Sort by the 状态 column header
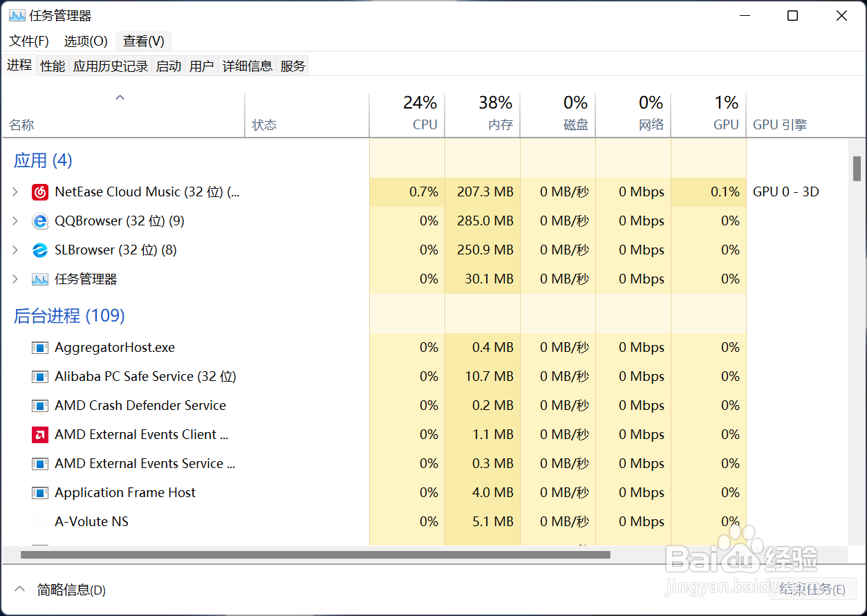The width and height of the screenshot is (867, 616). [x=307, y=114]
